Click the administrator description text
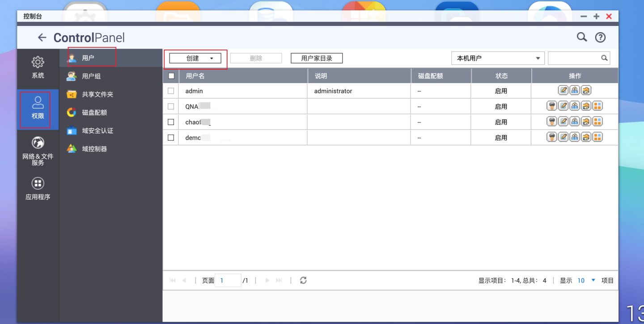The image size is (644, 324). [333, 91]
